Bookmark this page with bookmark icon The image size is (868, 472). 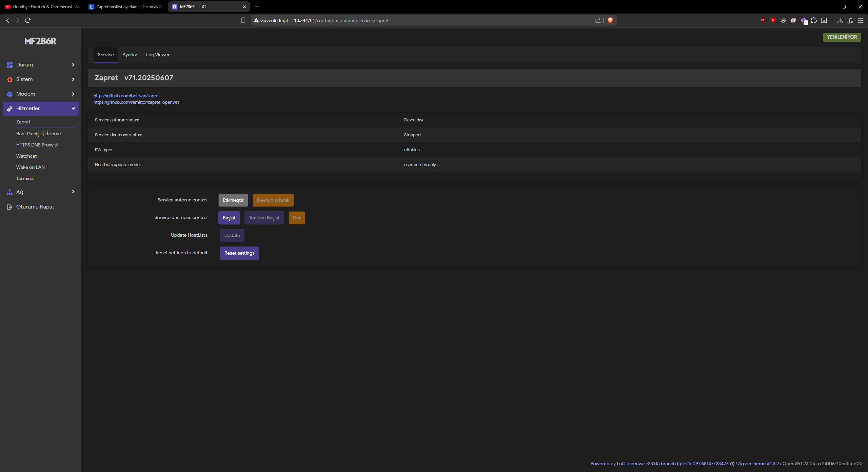coord(243,20)
